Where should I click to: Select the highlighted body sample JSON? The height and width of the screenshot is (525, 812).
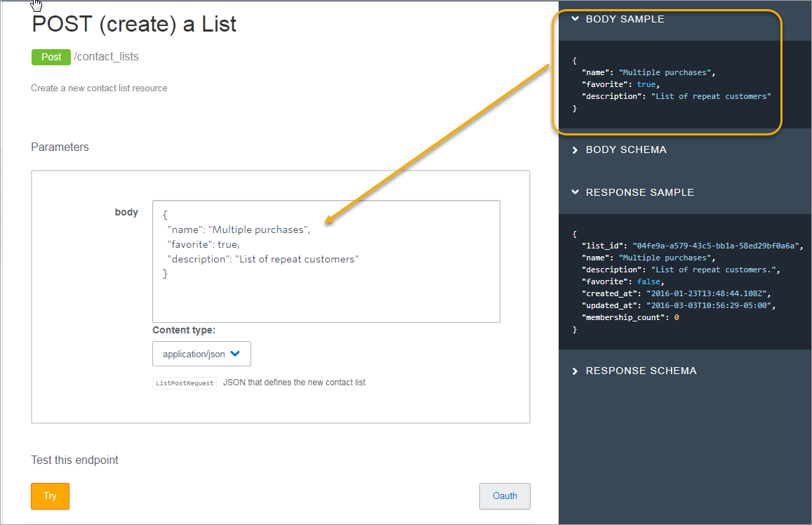667,84
